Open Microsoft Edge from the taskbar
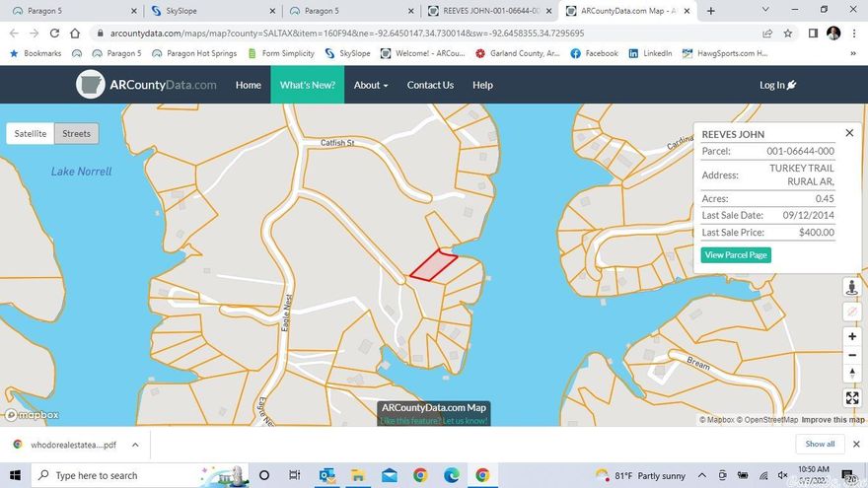This screenshot has height=488, width=868. click(451, 475)
